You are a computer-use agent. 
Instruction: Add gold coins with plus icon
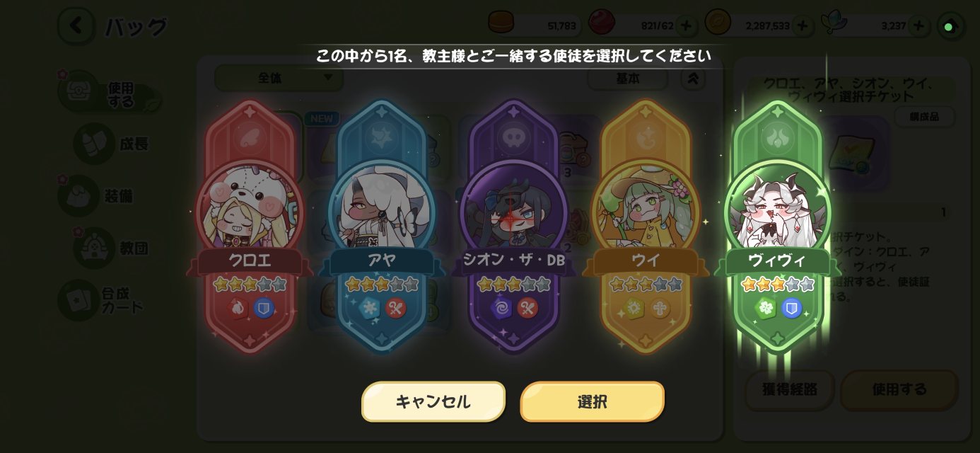[x=802, y=26]
